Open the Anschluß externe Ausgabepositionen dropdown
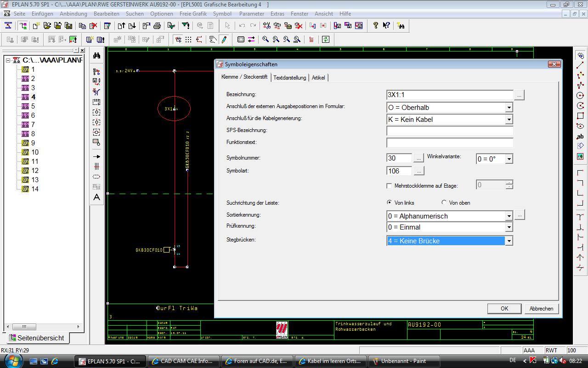 pyautogui.click(x=509, y=108)
